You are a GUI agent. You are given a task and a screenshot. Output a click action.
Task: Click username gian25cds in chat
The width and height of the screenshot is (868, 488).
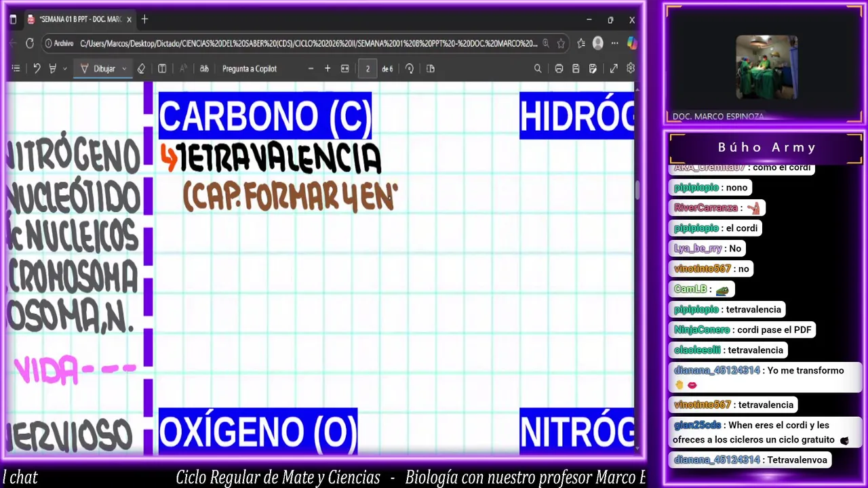tap(698, 425)
